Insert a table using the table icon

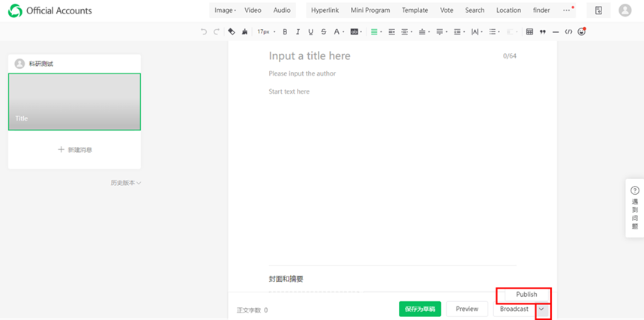coord(530,32)
